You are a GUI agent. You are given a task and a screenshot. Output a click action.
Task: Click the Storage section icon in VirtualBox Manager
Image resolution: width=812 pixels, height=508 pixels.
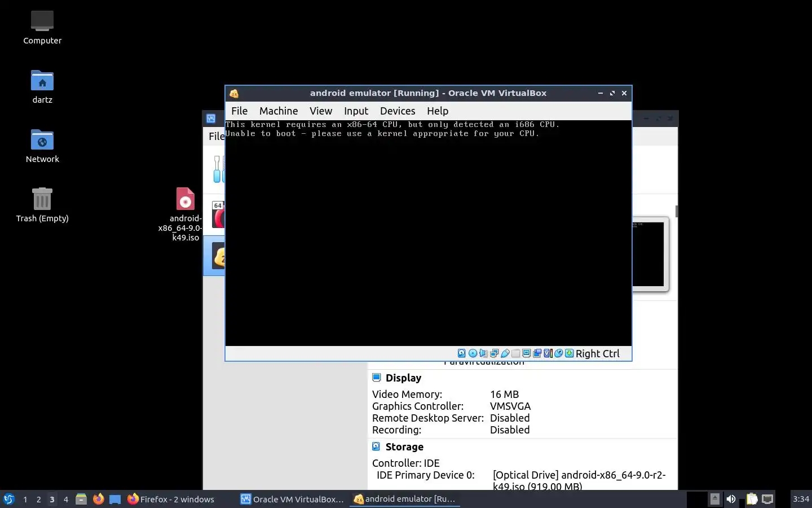[376, 446]
